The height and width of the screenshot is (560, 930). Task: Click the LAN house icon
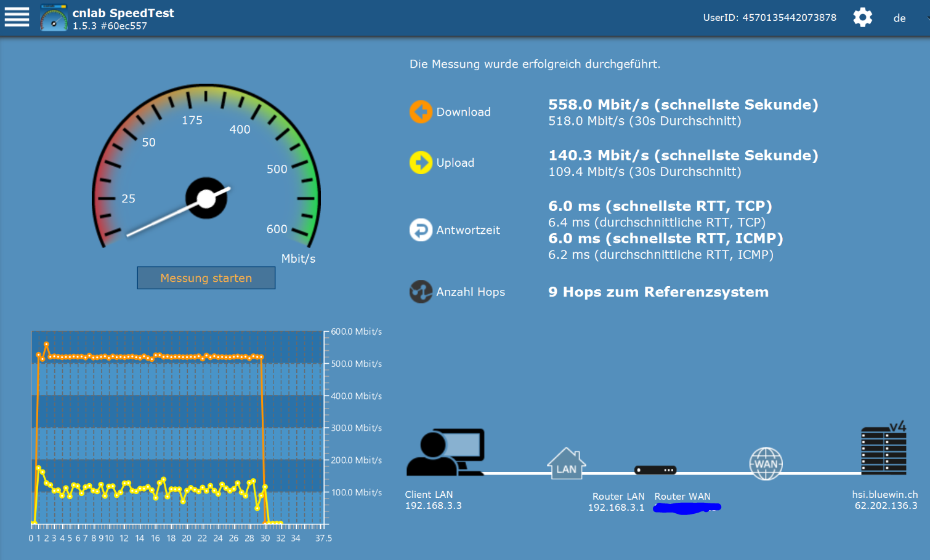566,463
